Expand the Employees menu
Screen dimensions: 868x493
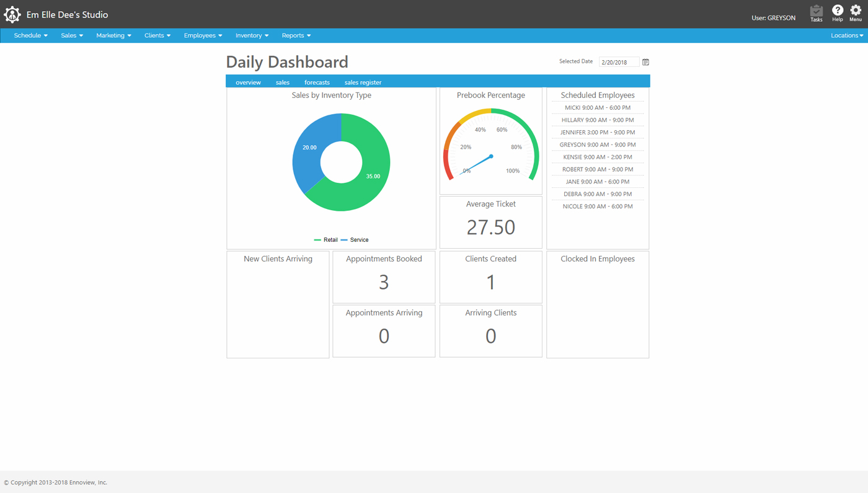[203, 35]
